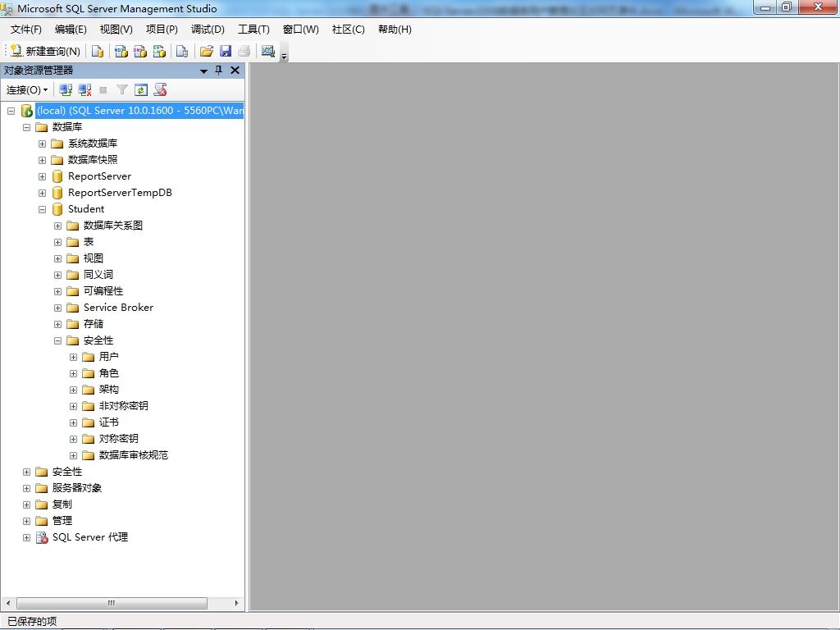Click the SQL Server 代理 agent icon
This screenshot has height=630, width=840.
pos(42,537)
